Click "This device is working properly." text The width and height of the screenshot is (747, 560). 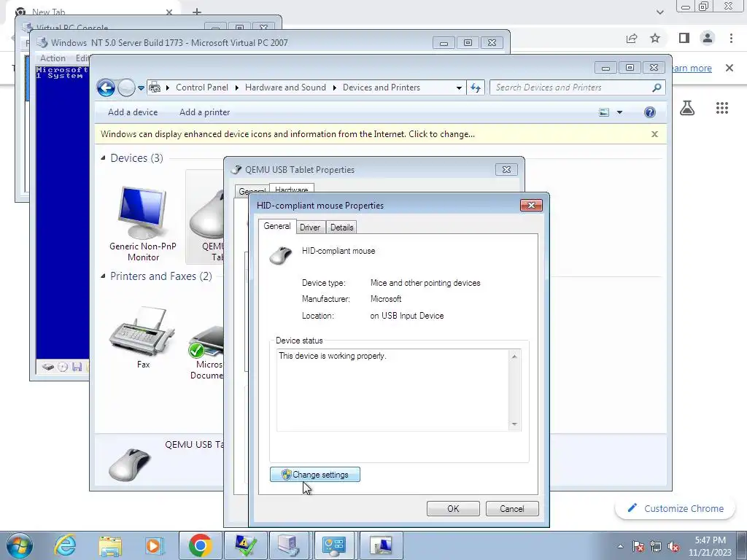click(x=333, y=356)
